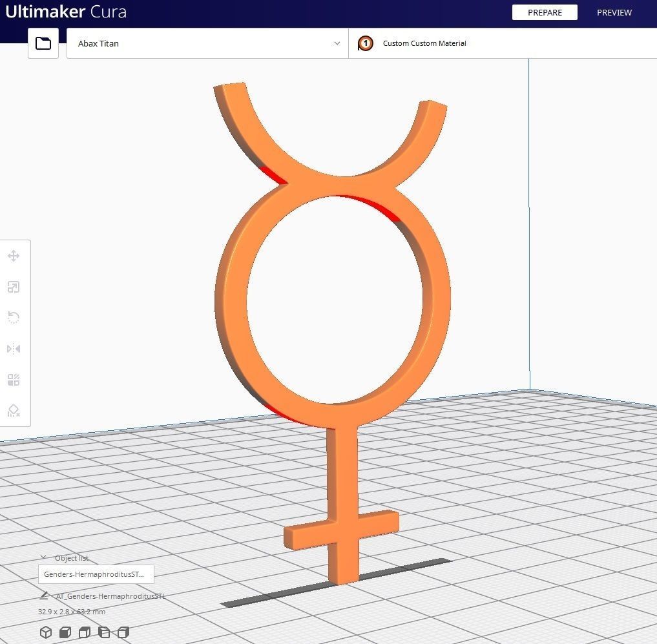Select the Support Blocker tool
The width and height of the screenshot is (657, 644).
14,411
